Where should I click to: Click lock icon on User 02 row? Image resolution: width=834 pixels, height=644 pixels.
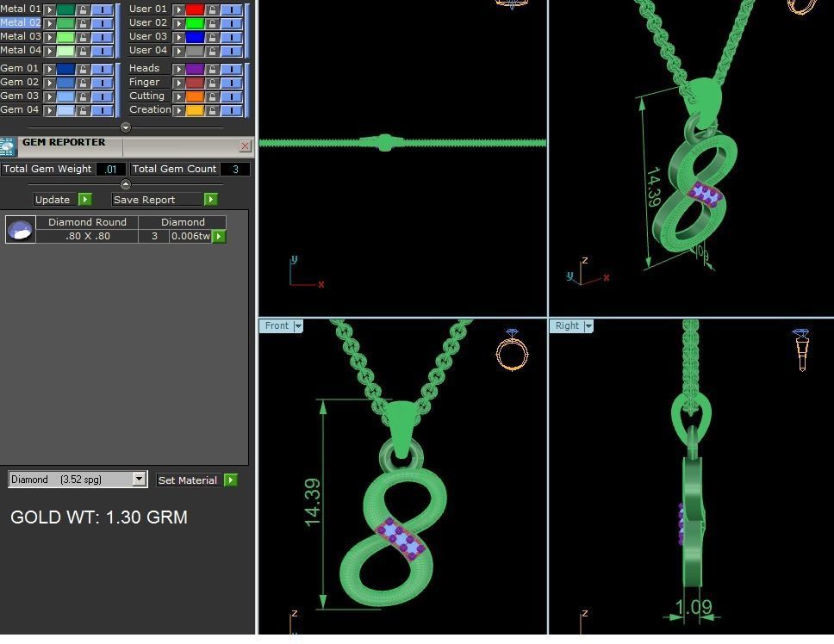(x=212, y=23)
